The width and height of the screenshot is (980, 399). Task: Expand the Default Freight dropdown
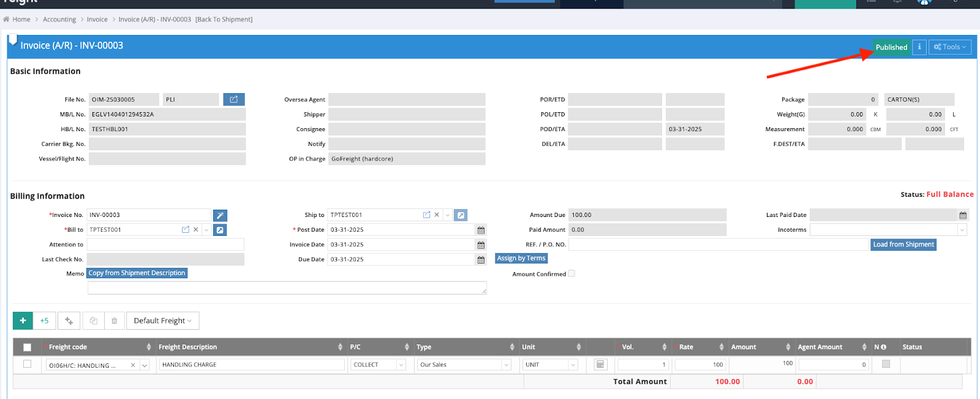[x=162, y=321]
